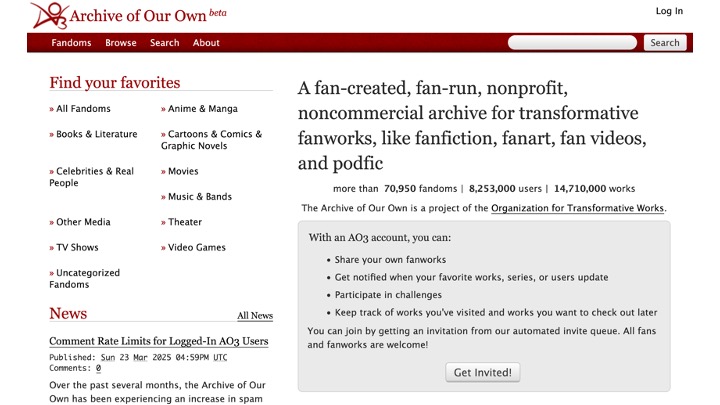Focus the site search input field
Viewport: 720px width, 405px height.
(572, 43)
